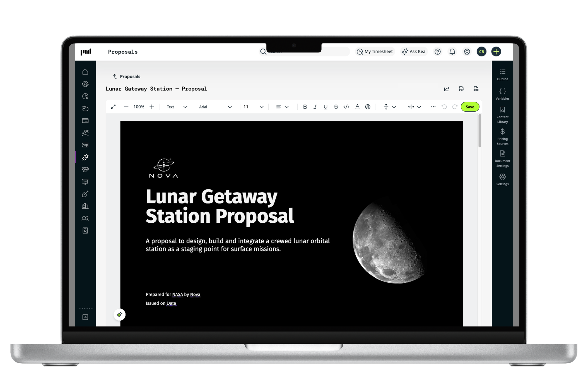Toggle italic formatting
Image resolution: width=588 pixels, height=370 pixels.
tap(315, 107)
